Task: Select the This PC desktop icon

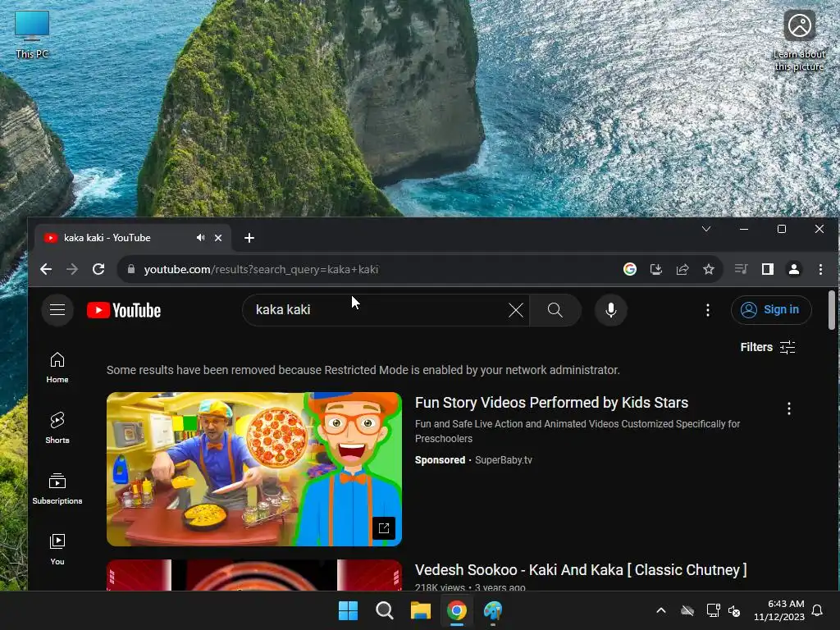Action: click(x=32, y=34)
